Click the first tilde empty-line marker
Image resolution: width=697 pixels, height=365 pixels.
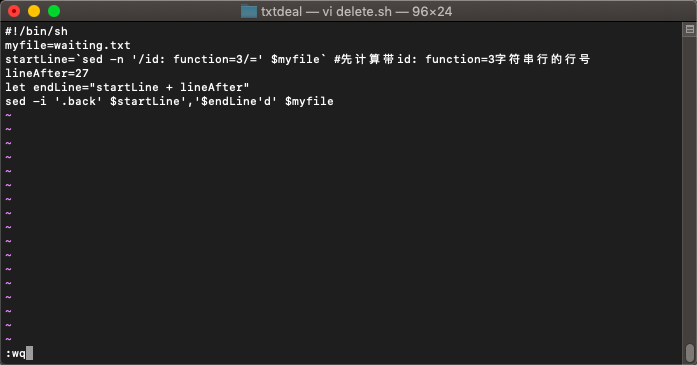[x=8, y=116]
